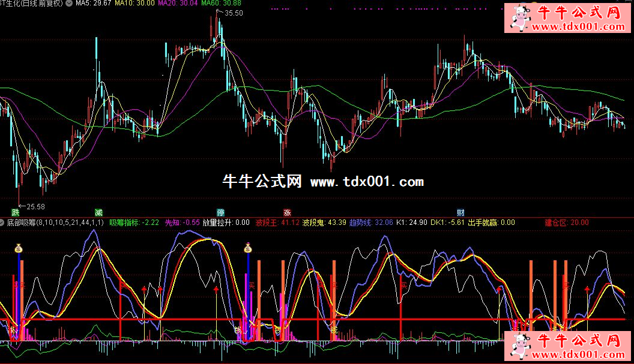Expand the 底部吸筹 indicator settings icon
The width and height of the screenshot is (634, 364).
(x=4, y=222)
